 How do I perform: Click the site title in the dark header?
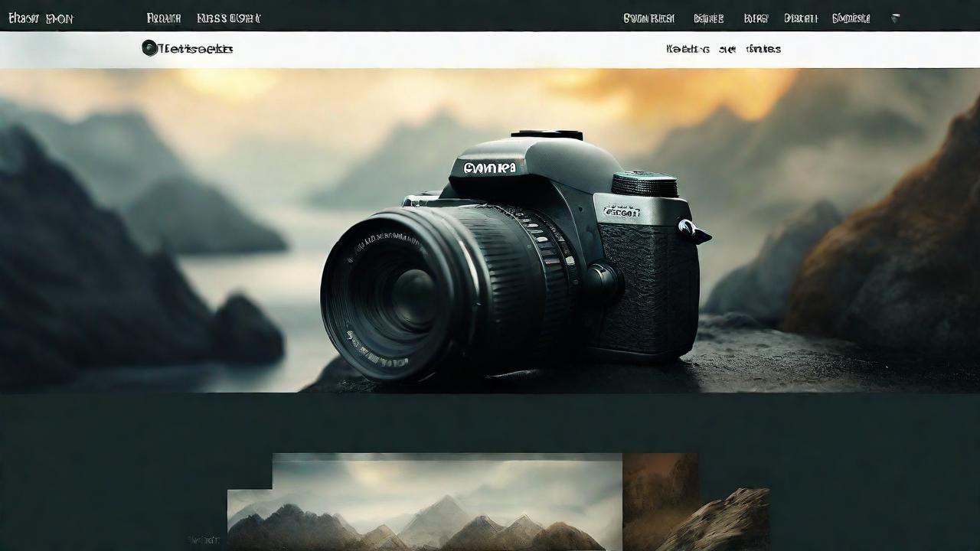click(x=41, y=18)
